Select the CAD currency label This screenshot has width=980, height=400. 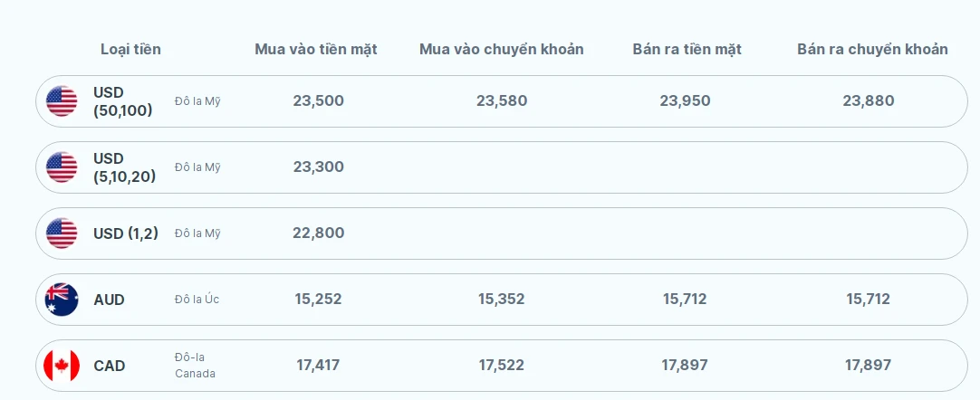click(110, 366)
